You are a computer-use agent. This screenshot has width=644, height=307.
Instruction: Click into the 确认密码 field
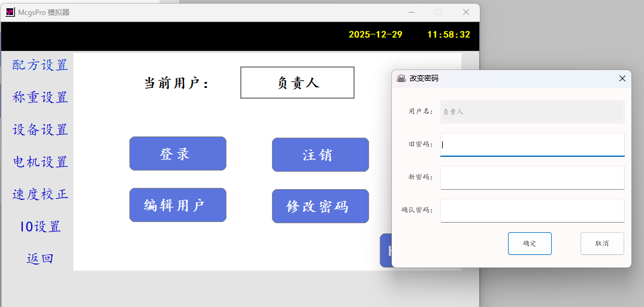click(533, 210)
